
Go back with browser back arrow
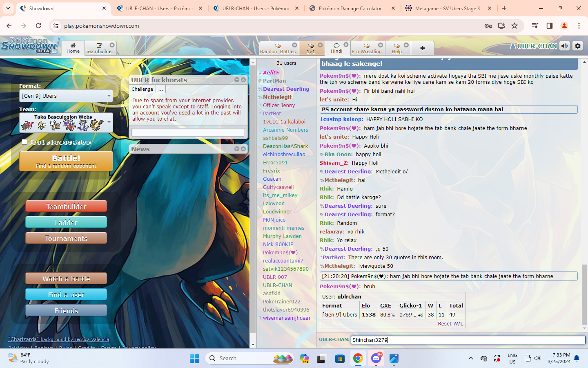pos(9,26)
